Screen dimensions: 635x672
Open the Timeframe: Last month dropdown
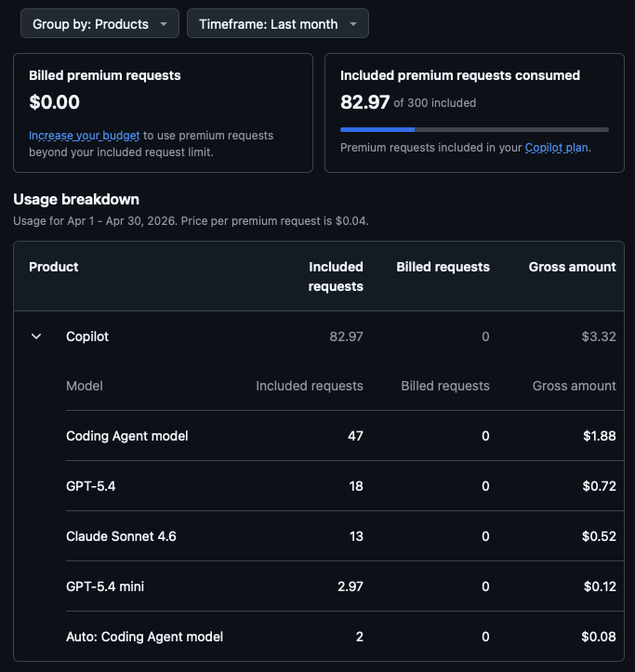(x=277, y=23)
